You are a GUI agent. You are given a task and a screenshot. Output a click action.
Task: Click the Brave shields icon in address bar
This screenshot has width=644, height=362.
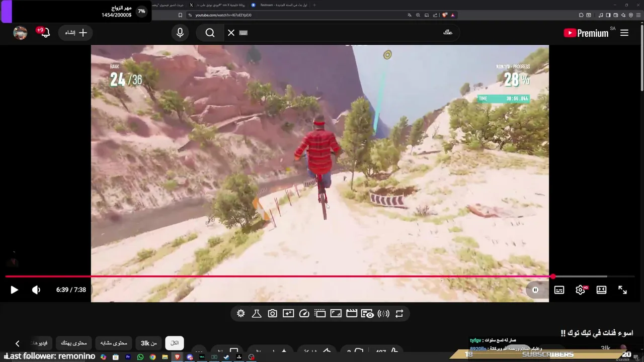(x=444, y=15)
